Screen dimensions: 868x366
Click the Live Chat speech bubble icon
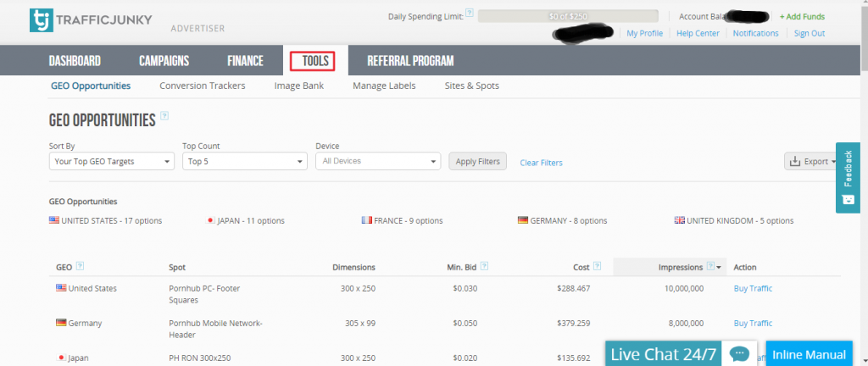point(738,354)
